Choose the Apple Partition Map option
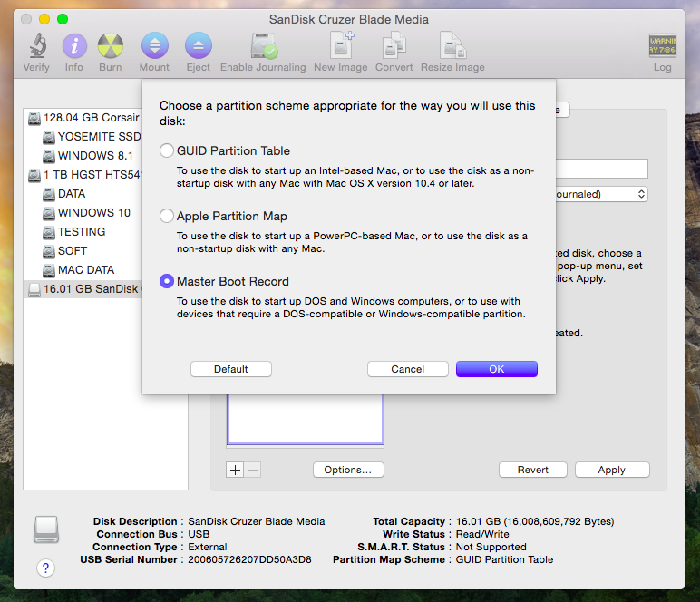The image size is (700, 602). (x=167, y=216)
